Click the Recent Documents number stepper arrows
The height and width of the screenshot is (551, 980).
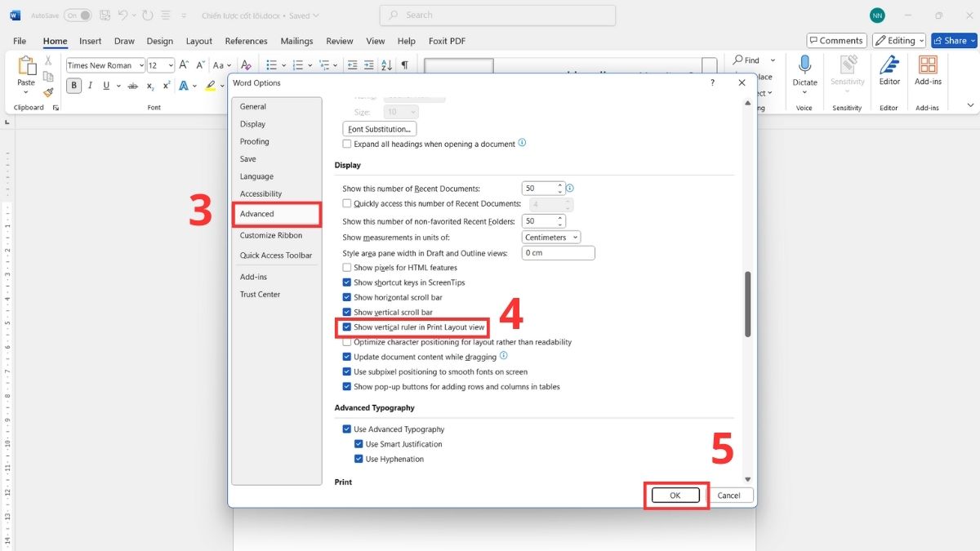[560, 188]
